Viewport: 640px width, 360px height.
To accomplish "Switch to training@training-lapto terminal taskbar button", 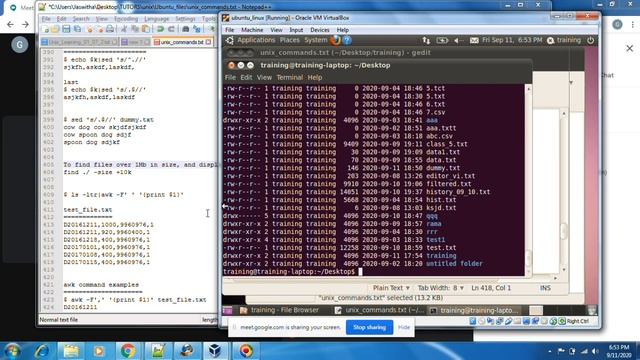I will (474, 310).
